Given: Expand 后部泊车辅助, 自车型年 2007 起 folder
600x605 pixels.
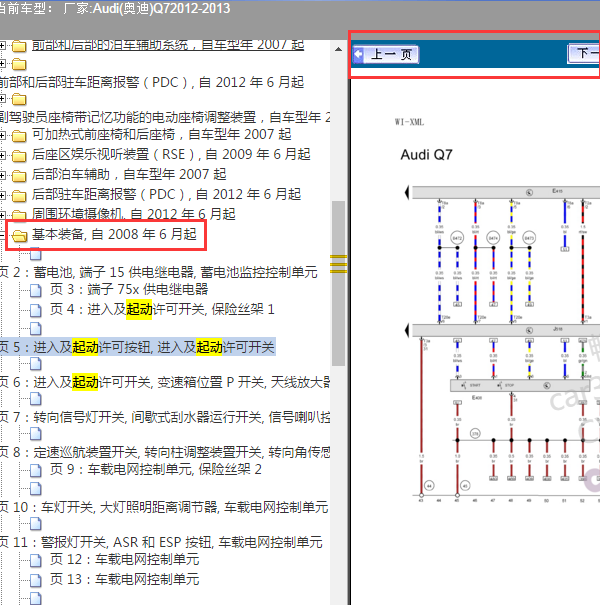Looking at the screenshot, I should point(2,176).
